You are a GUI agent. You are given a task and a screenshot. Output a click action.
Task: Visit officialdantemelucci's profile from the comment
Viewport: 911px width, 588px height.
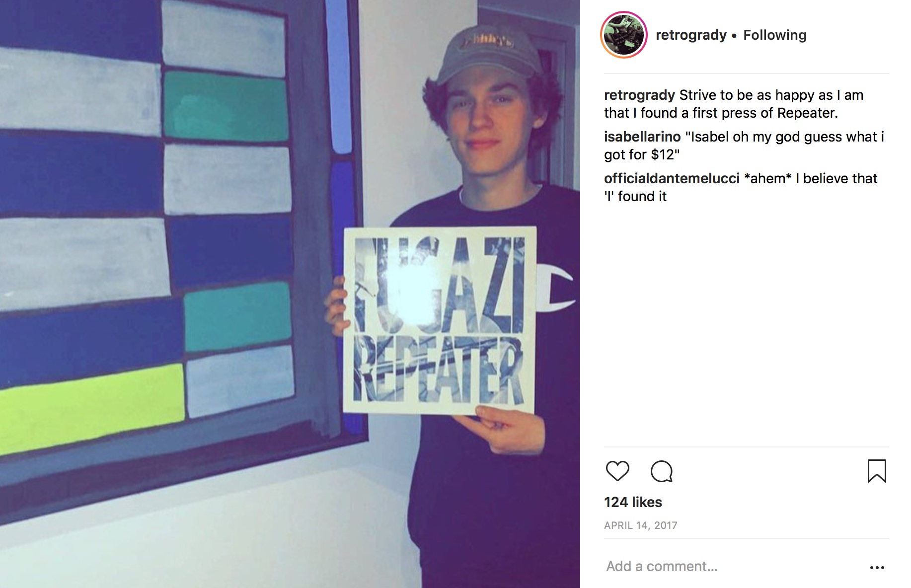pos(672,178)
